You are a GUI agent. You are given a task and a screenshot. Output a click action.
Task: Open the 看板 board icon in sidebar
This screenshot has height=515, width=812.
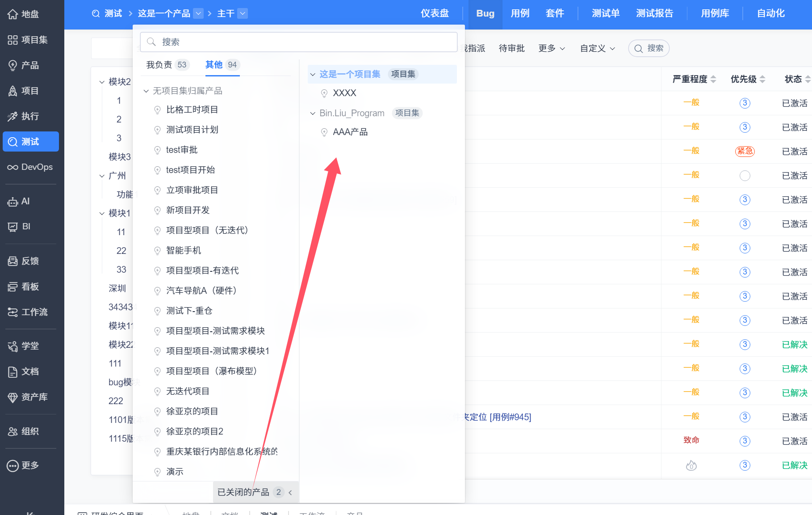[13, 287]
